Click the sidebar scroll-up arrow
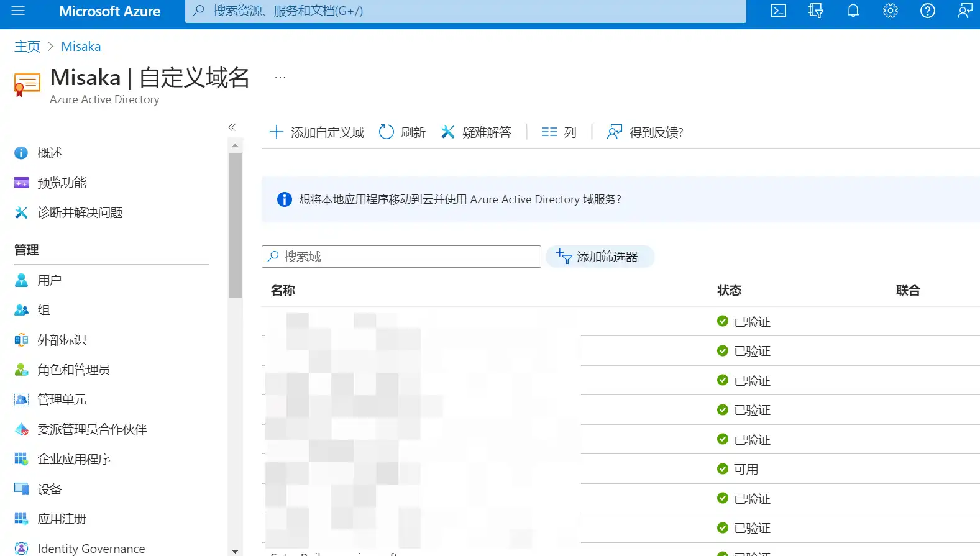980x556 pixels. coord(235,145)
